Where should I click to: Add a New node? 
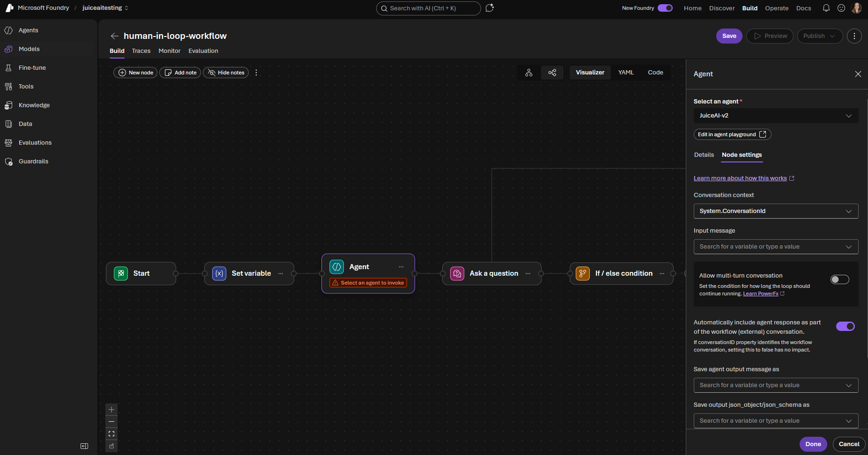tap(136, 73)
